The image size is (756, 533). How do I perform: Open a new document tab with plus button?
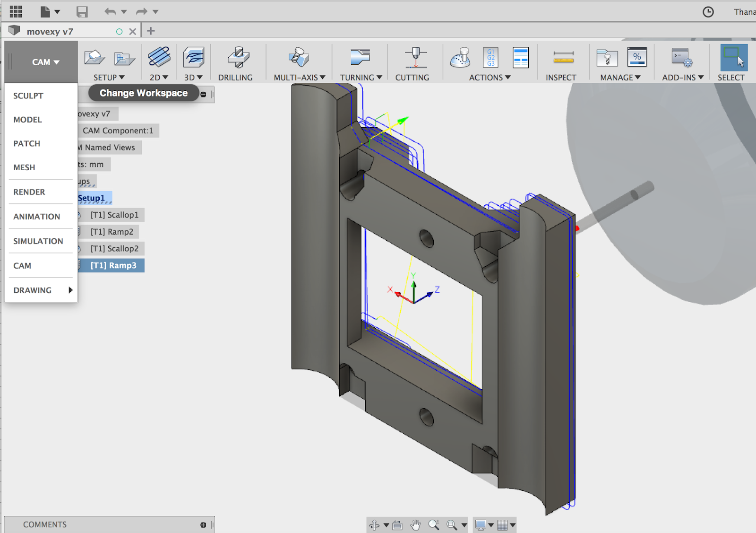click(151, 30)
